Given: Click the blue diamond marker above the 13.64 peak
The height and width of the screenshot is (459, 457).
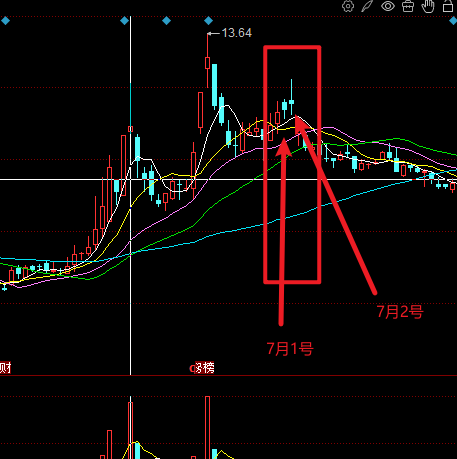Looking at the screenshot, I should (x=208, y=21).
